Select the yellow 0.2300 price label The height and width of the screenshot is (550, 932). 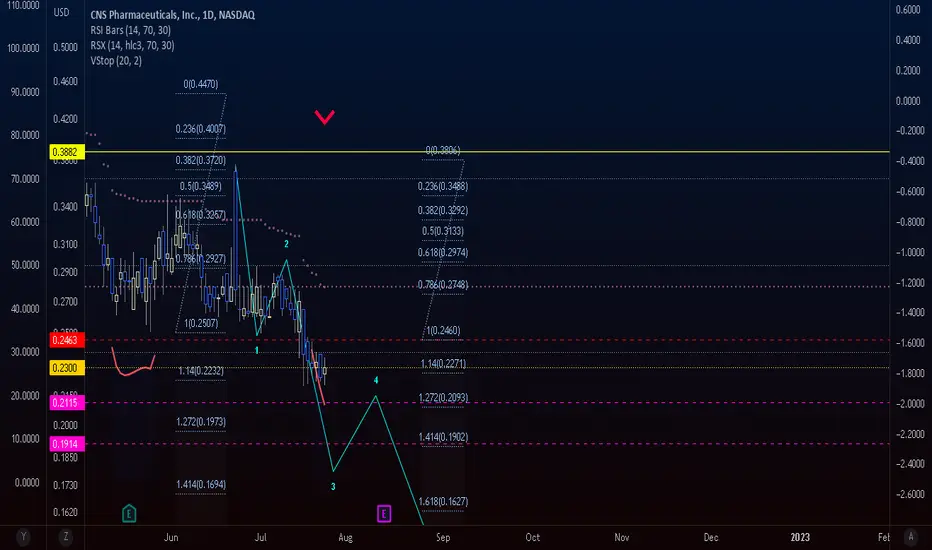67,367
